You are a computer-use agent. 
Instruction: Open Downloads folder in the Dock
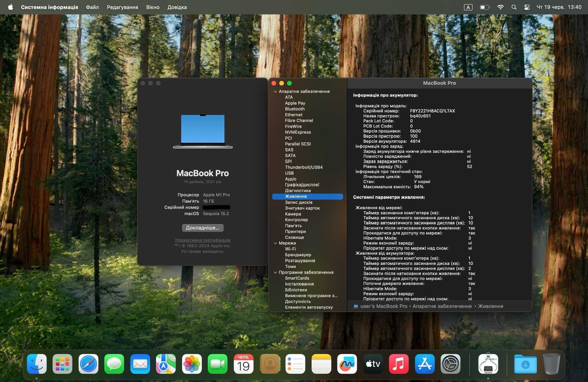[525, 364]
